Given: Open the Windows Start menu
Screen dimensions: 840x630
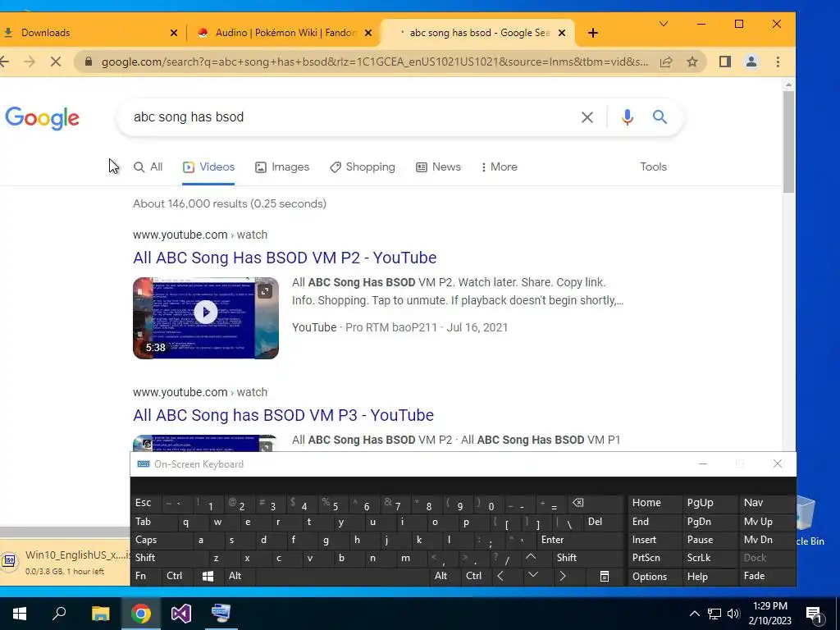Looking at the screenshot, I should coord(20,614).
